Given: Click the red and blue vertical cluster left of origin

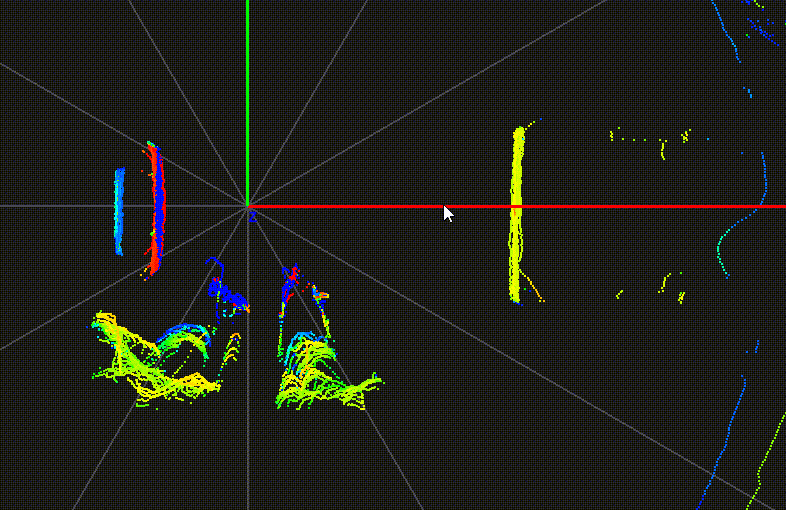Looking at the screenshot, I should tap(156, 208).
